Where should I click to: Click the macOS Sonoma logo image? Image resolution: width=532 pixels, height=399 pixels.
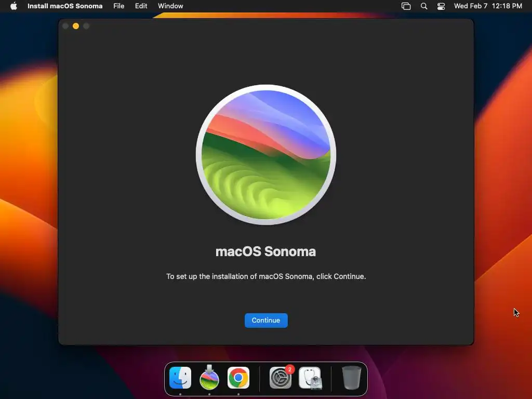click(266, 155)
